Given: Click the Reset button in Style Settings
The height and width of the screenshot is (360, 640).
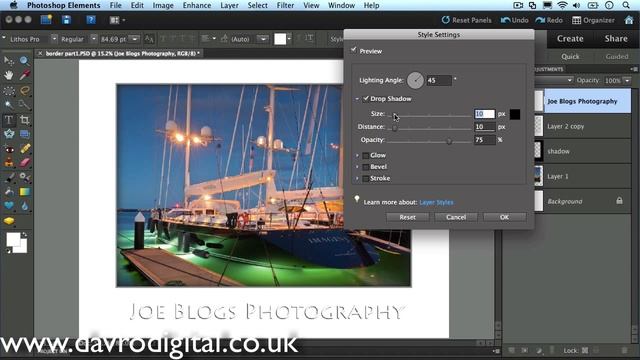Looking at the screenshot, I should (407, 217).
